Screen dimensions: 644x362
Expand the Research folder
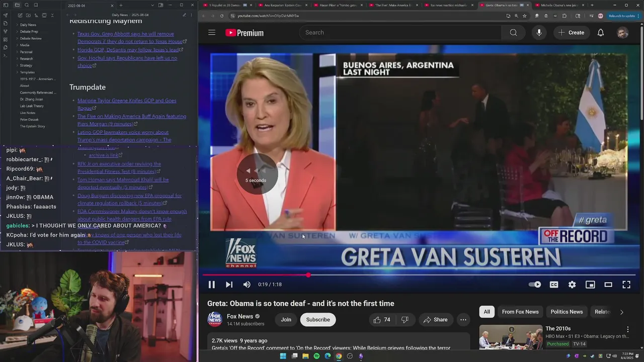coord(26,59)
